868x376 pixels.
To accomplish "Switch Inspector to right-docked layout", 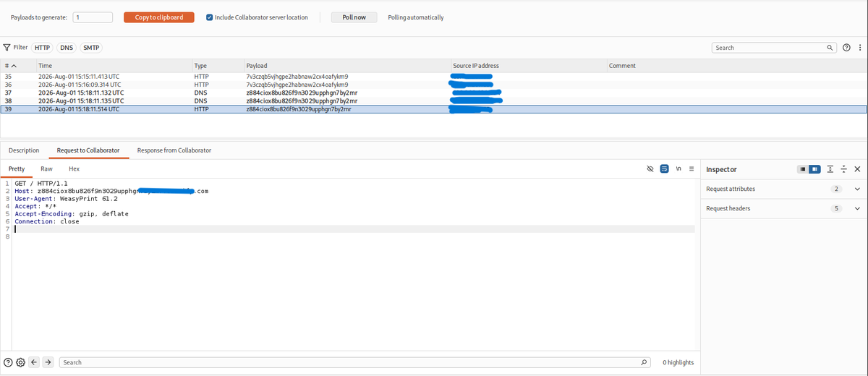I will tap(815, 169).
